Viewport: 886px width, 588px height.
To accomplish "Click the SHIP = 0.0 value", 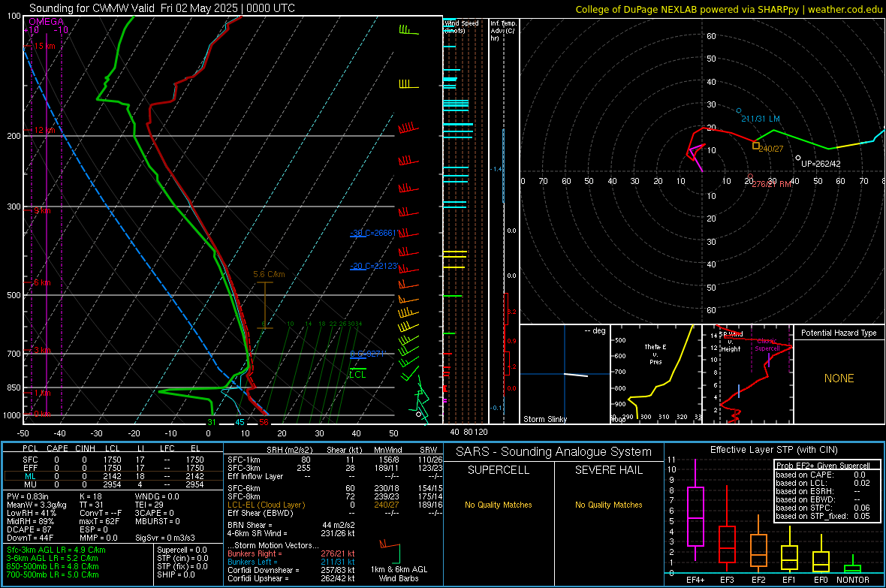I will click(176, 574).
